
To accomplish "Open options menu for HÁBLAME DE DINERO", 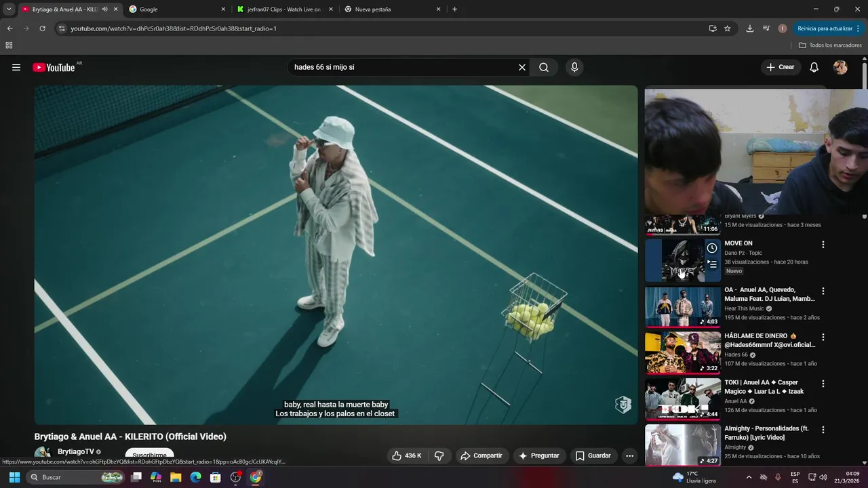I will coord(823,337).
